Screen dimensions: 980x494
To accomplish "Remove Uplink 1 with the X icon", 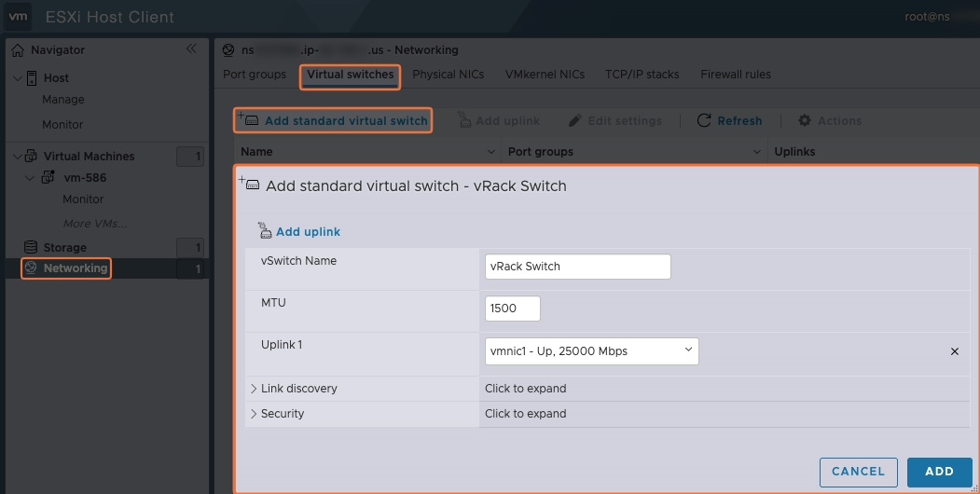I will [955, 351].
